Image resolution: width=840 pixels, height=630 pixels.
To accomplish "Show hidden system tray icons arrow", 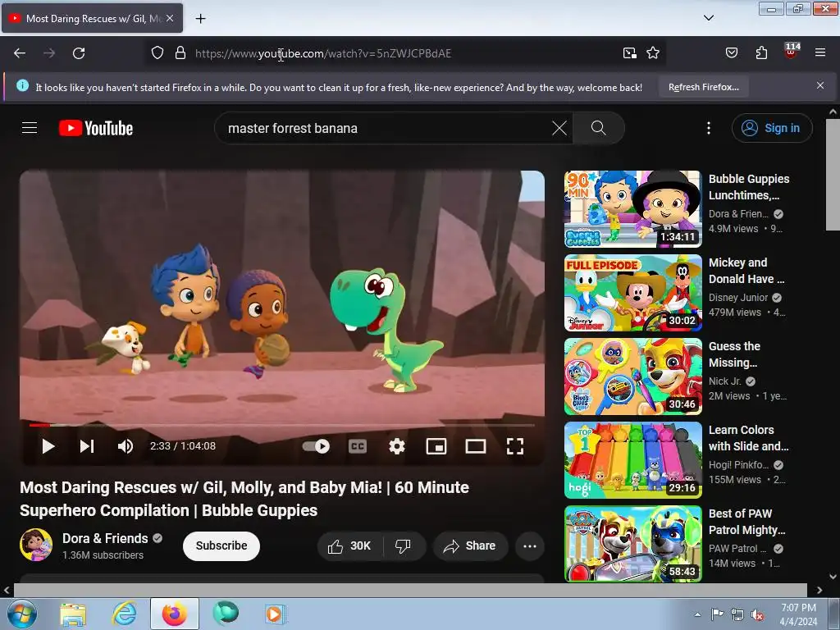I will (697, 614).
